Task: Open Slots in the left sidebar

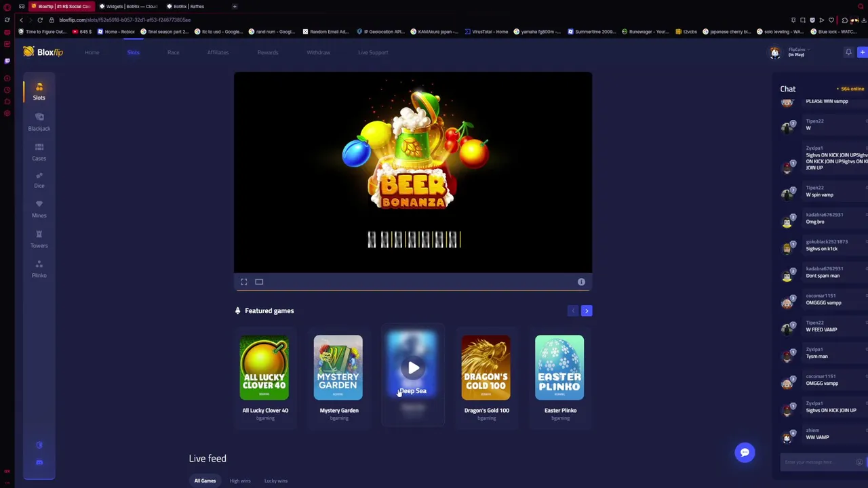Action: (x=39, y=91)
